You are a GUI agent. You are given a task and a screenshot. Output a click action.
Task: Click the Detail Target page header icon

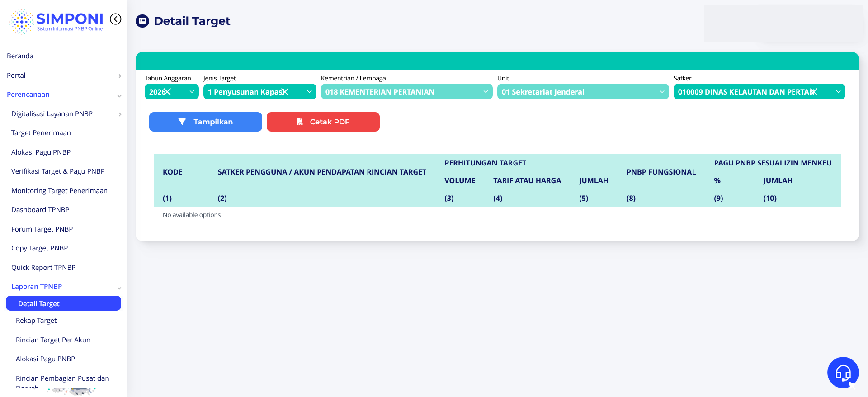tap(142, 21)
